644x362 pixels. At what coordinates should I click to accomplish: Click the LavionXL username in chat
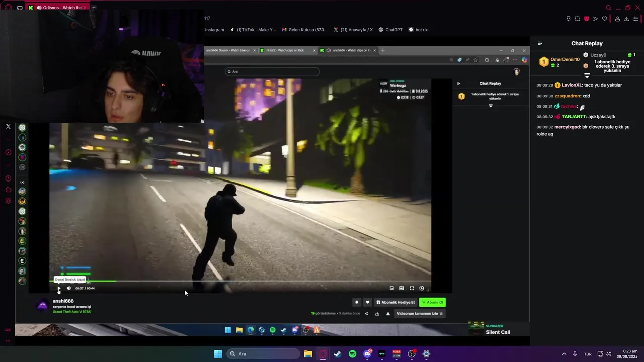click(x=572, y=85)
